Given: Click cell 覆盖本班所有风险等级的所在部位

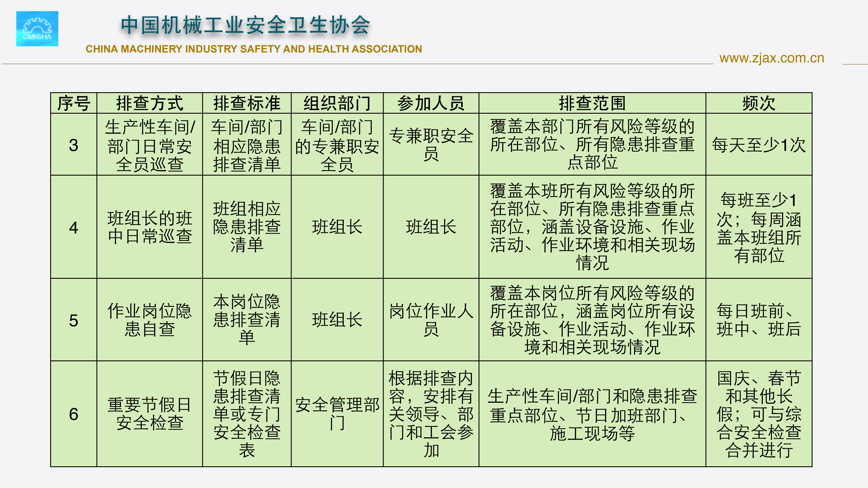Looking at the screenshot, I should 592,227.
